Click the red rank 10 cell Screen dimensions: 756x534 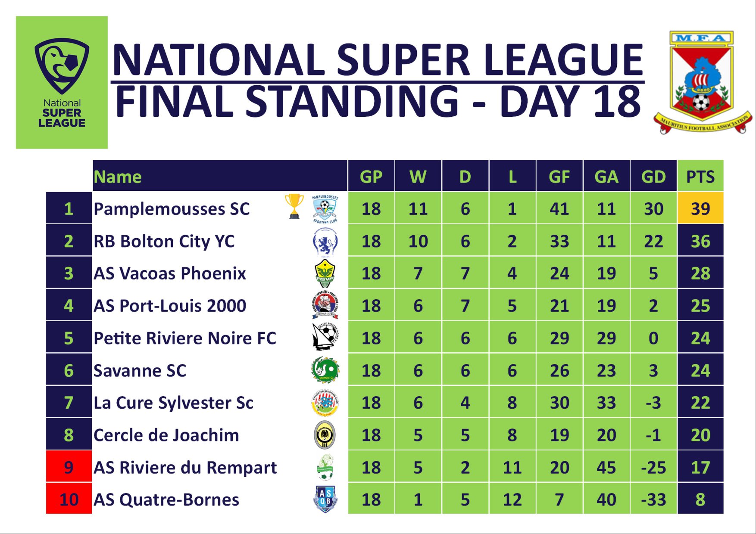[x=69, y=499]
